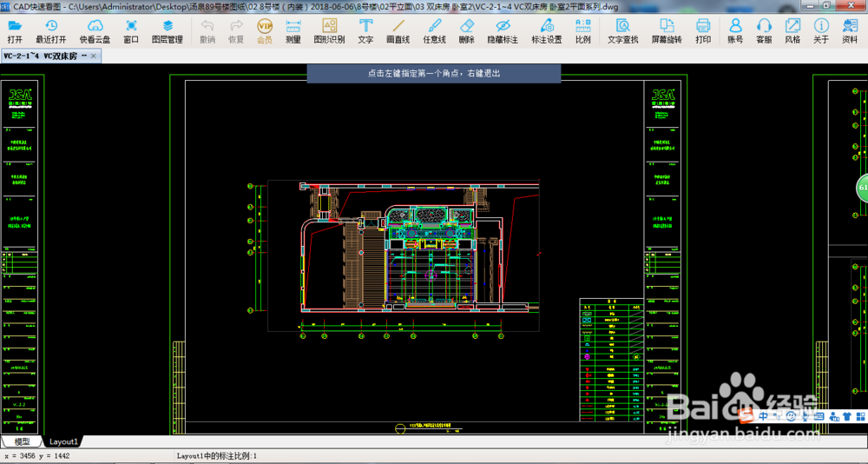Open the style (风格) theme options
This screenshot has height=464, width=868.
[x=792, y=31]
